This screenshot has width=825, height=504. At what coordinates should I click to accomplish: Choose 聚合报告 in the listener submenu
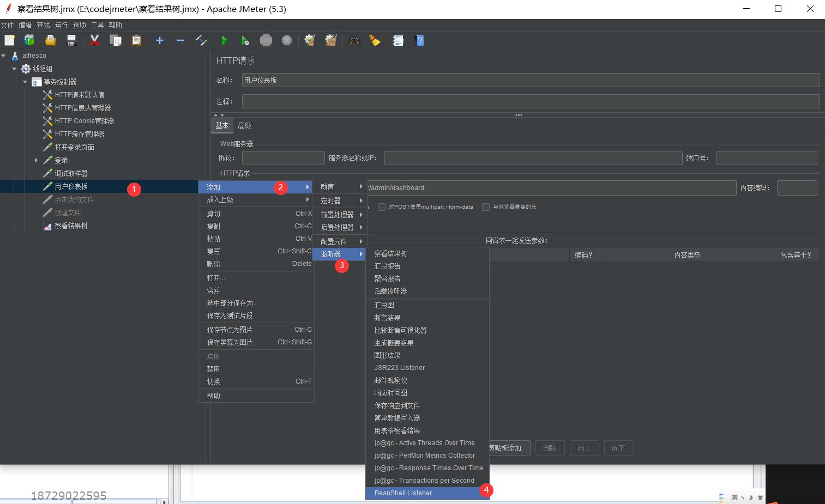point(427,278)
